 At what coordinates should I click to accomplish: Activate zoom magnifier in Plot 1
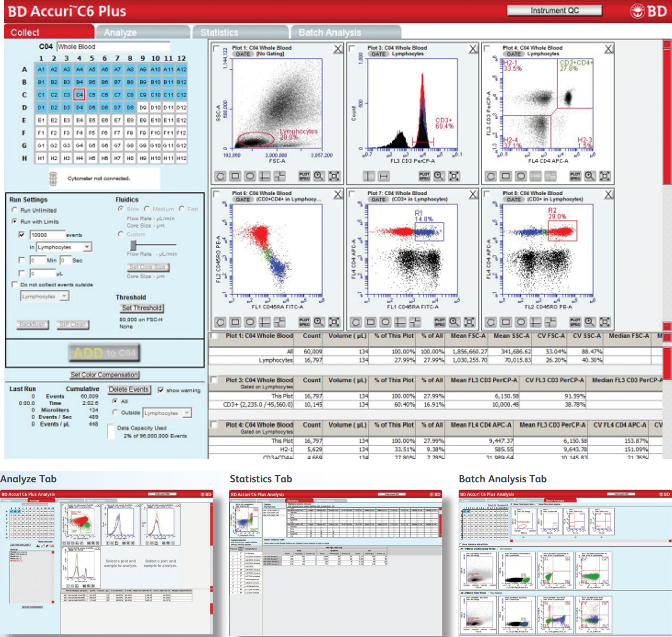[319, 176]
